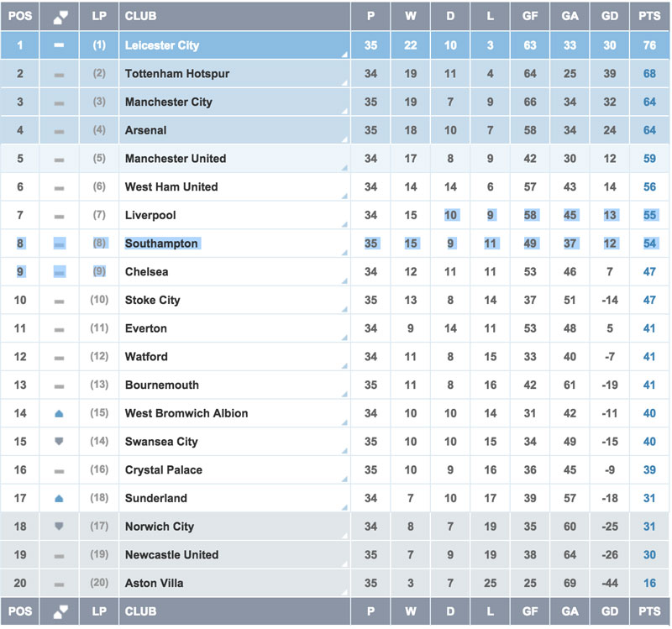The height and width of the screenshot is (629, 672).
Task: Expand the Leicester City row corner triangle
Action: [x=344, y=55]
